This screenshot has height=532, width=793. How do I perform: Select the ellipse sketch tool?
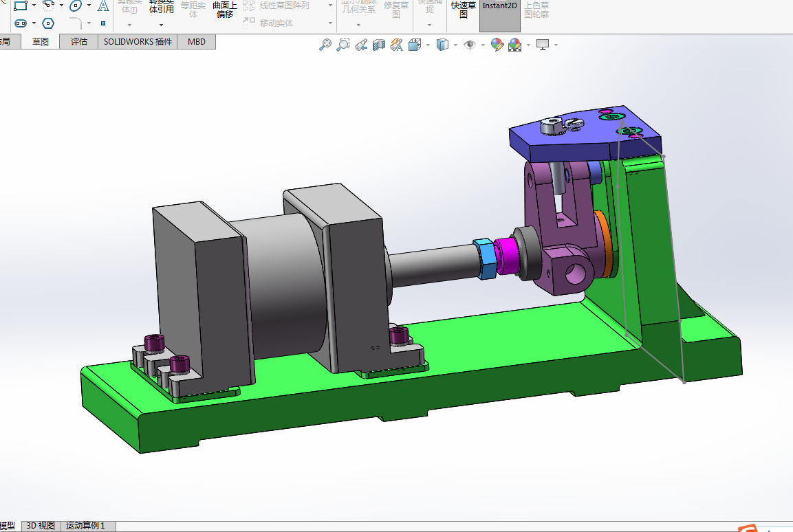(75, 5)
